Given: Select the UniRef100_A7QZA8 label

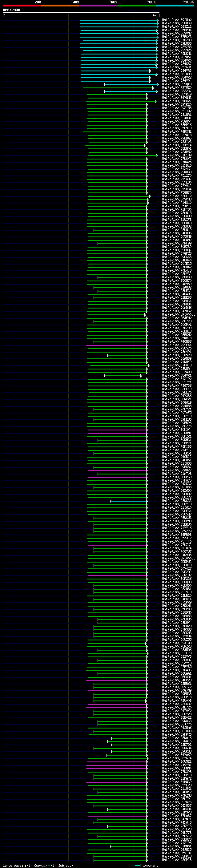Looking at the screenshot, I should [x=176, y=40].
